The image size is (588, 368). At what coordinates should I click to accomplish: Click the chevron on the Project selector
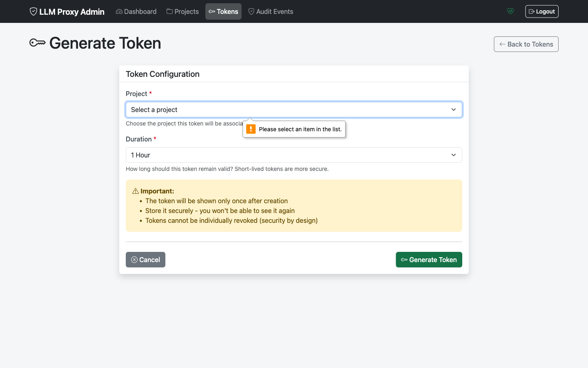(453, 110)
